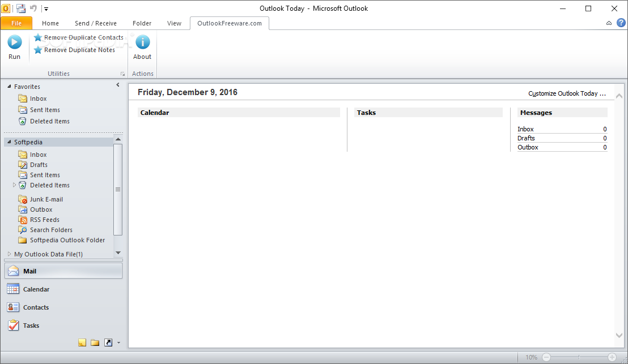Open the Outlook help question mark
628x364 pixels.
[621, 23]
